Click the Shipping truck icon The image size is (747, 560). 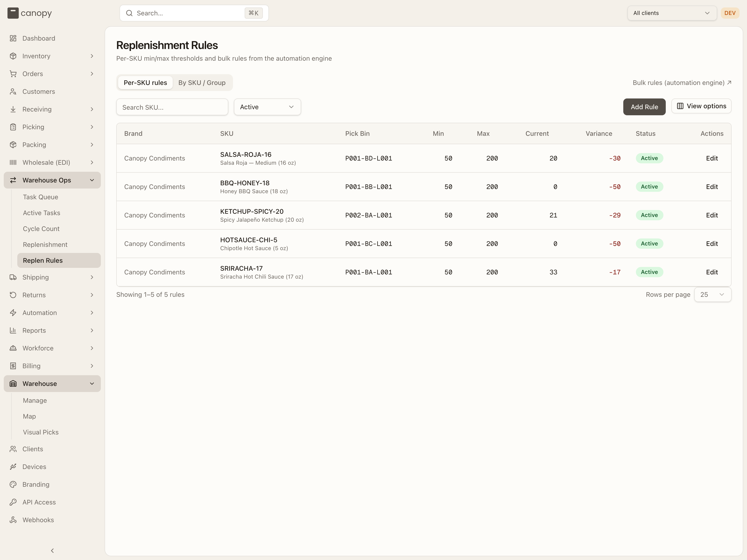click(13, 277)
